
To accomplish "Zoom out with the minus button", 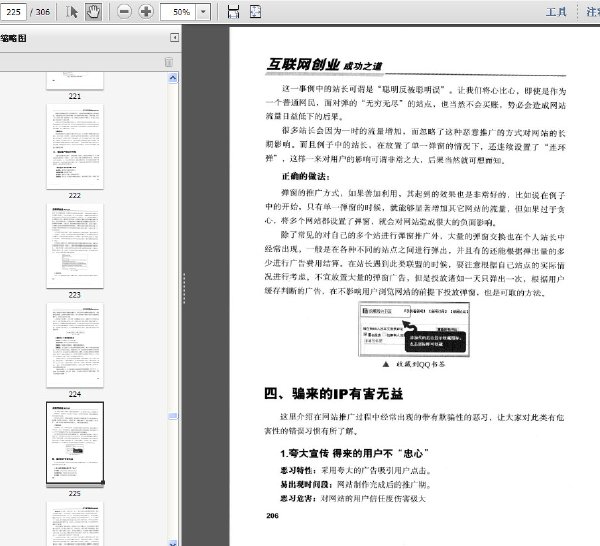I will (124, 11).
